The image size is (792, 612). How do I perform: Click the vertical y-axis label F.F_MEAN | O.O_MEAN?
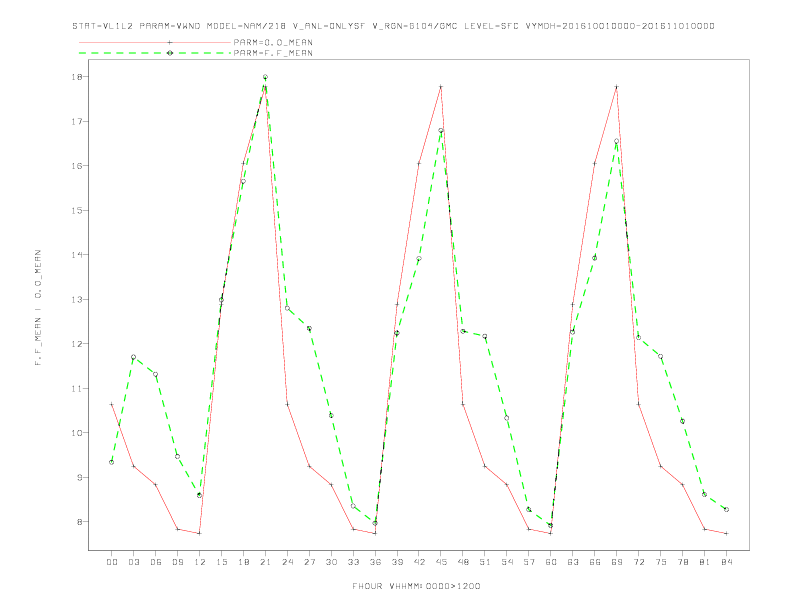pos(38,308)
